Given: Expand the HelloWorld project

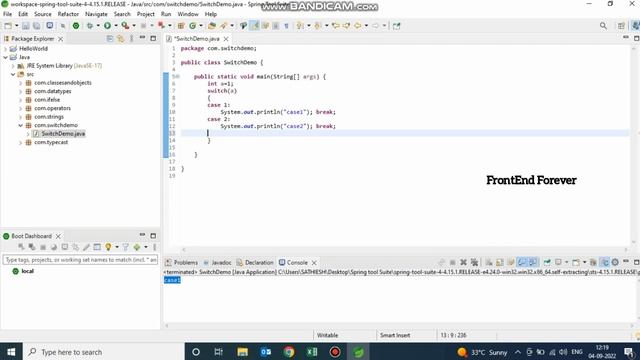Looking at the screenshot, I should [x=5, y=49].
